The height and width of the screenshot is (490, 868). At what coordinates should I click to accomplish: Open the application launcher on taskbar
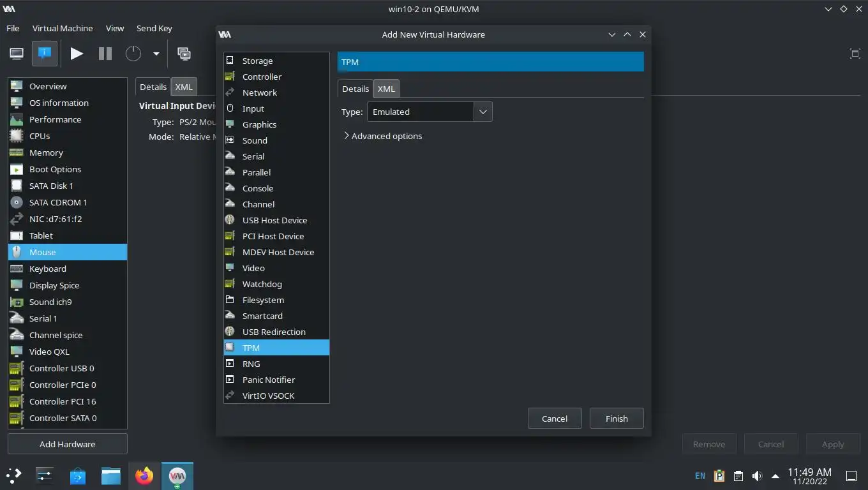tap(14, 475)
